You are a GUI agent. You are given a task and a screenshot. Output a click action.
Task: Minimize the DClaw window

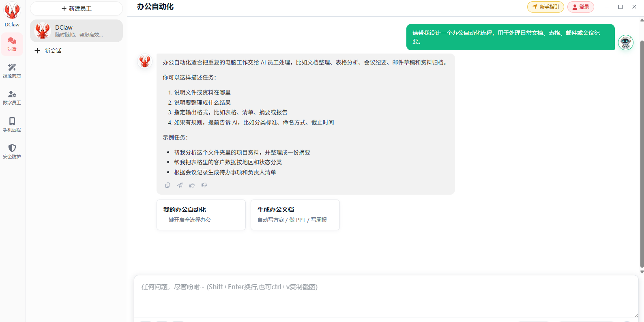pyautogui.click(x=607, y=7)
